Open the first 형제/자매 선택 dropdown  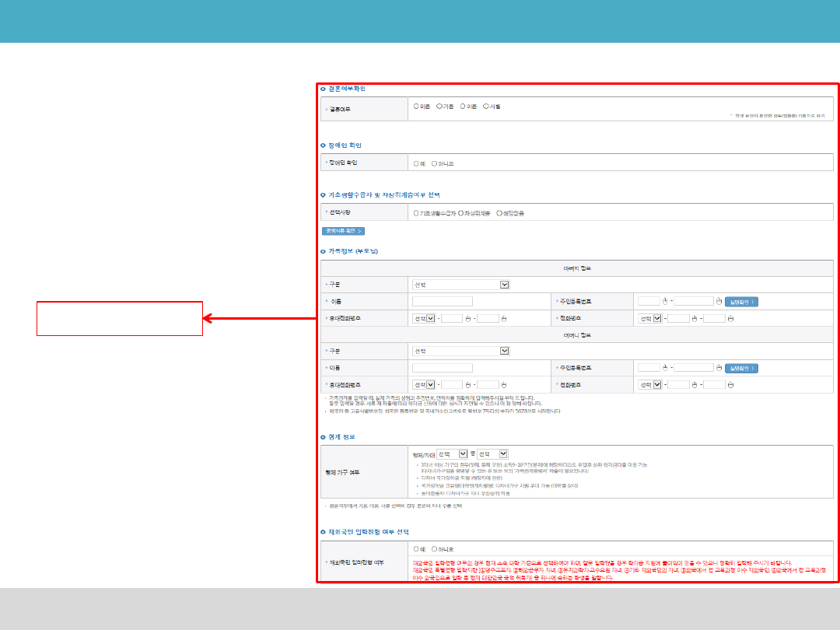pos(452,453)
